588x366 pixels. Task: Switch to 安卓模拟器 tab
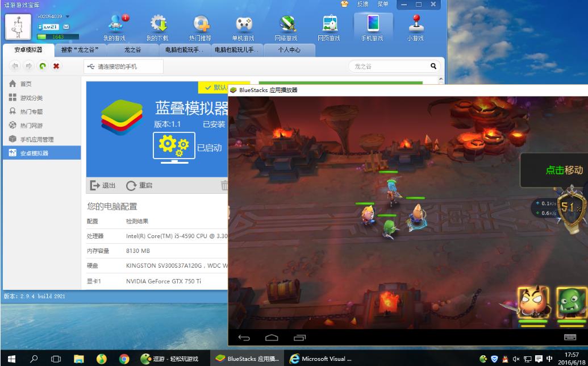click(28, 49)
